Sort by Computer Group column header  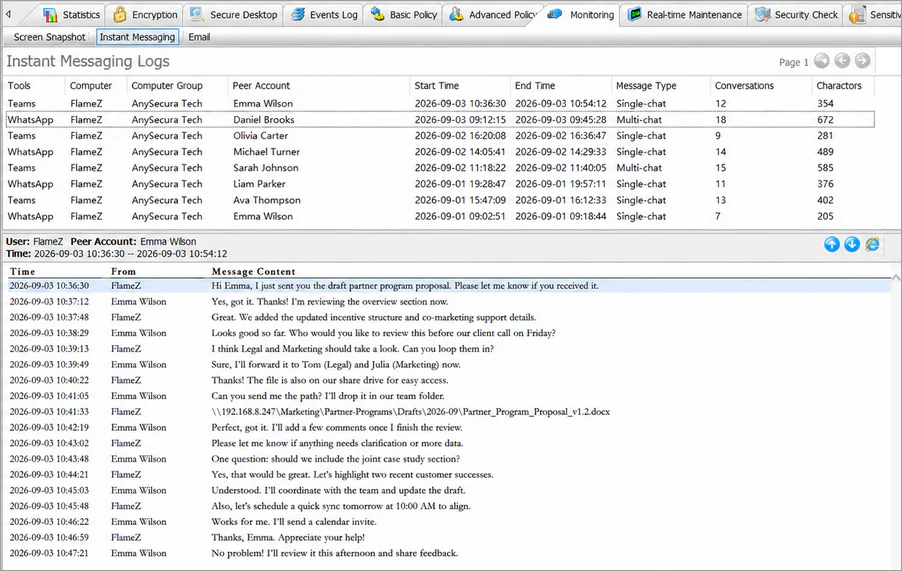click(x=167, y=86)
